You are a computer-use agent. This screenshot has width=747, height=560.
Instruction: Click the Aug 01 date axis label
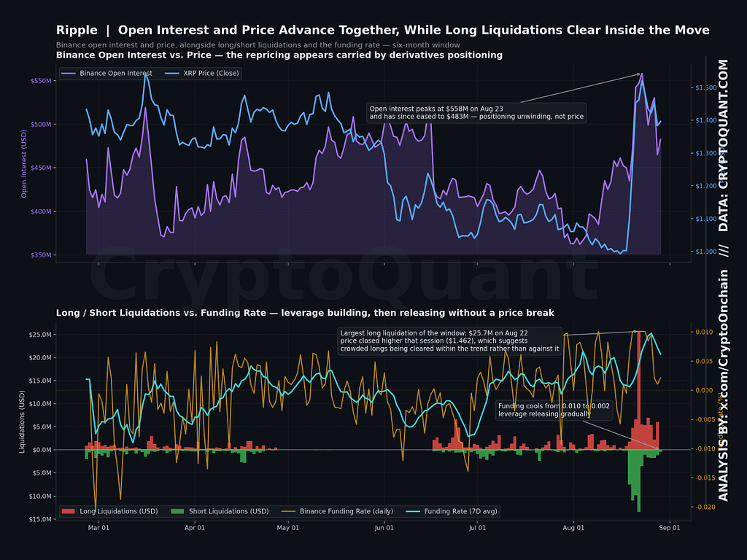[x=573, y=528]
